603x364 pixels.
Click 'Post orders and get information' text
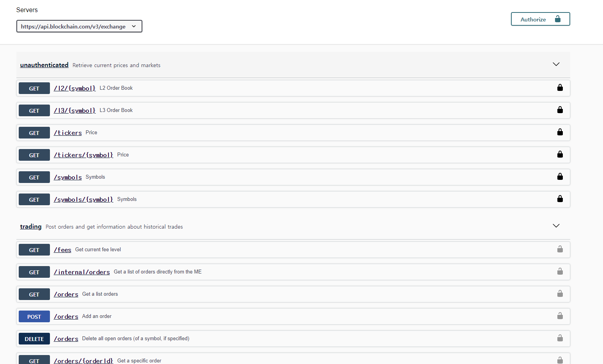tap(114, 227)
